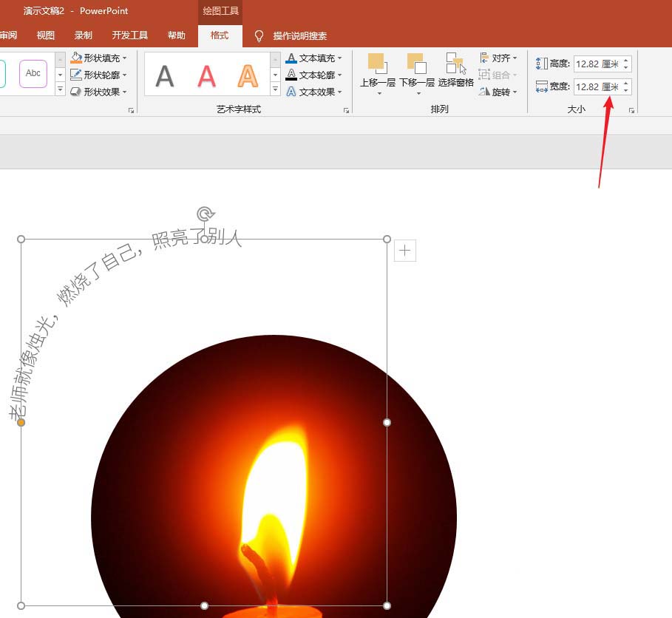The height and width of the screenshot is (618, 672).
Task: Decrease the 宽度 width value with down arrow
Action: pyautogui.click(x=626, y=90)
